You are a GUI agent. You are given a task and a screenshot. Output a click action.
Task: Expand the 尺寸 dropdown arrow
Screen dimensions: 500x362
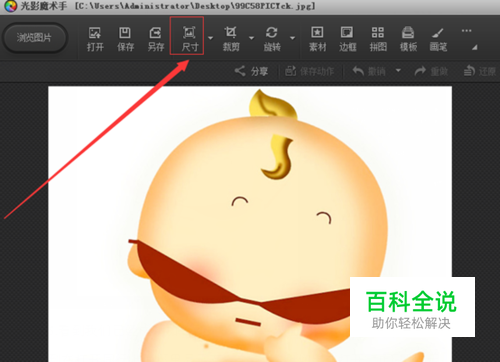pos(211,38)
